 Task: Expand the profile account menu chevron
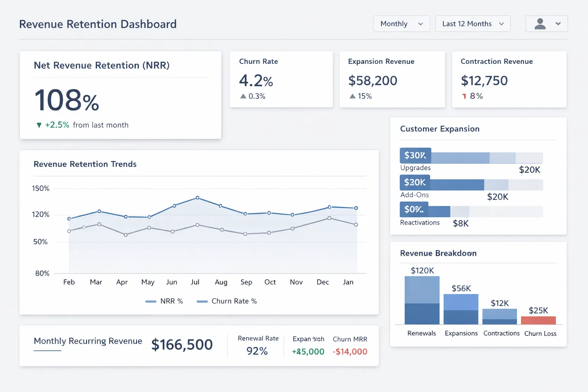[557, 23]
